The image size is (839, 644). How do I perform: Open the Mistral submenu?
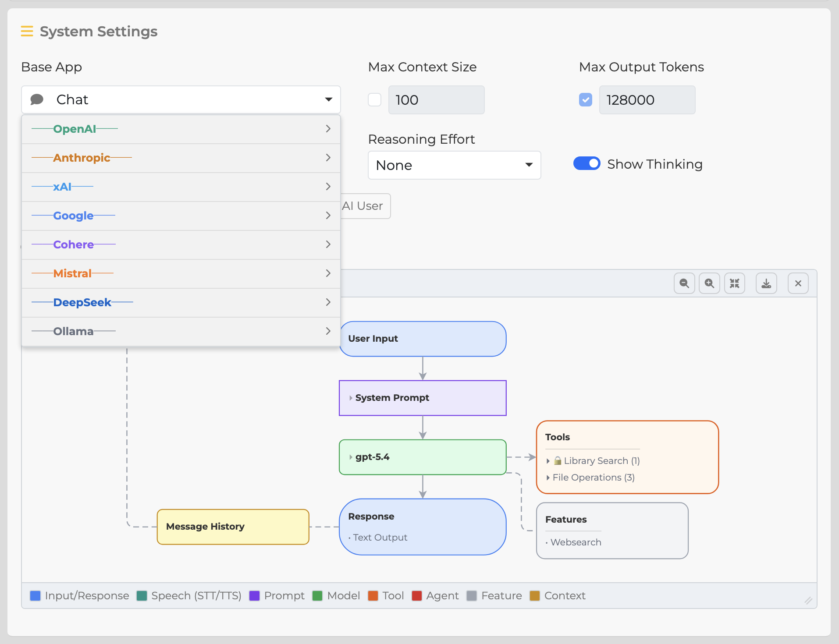181,273
